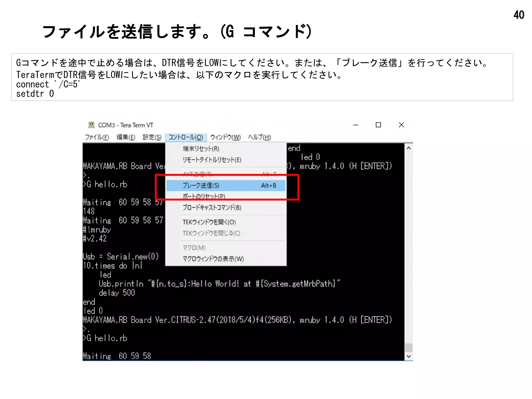Close the コントロール(O) menu

tap(186, 137)
